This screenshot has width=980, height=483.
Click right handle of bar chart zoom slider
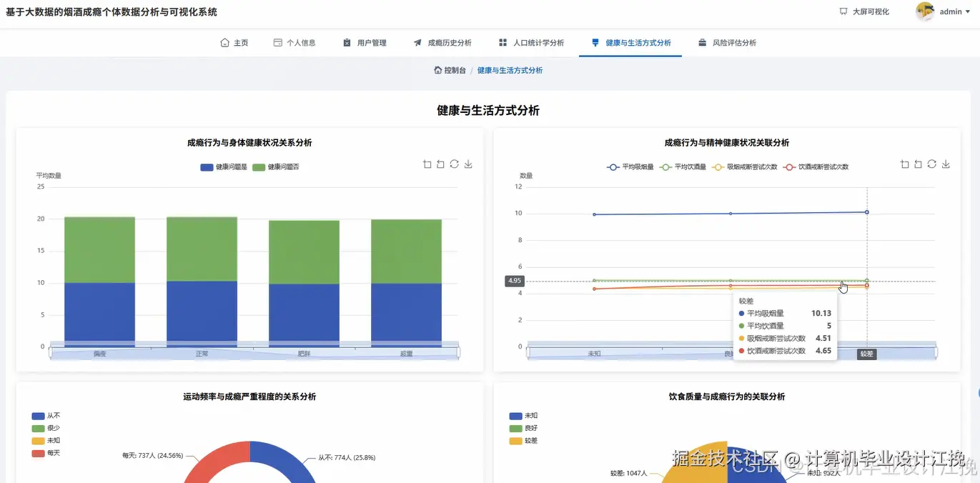tap(457, 352)
